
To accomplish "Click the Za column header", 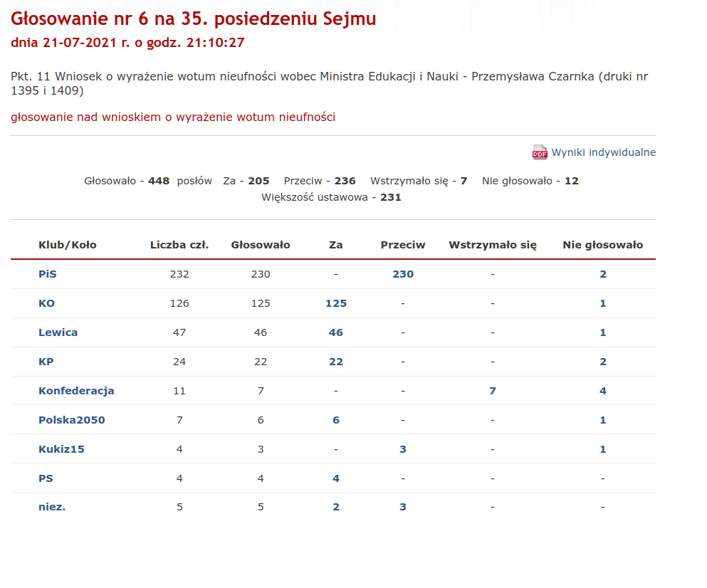I will click(336, 245).
